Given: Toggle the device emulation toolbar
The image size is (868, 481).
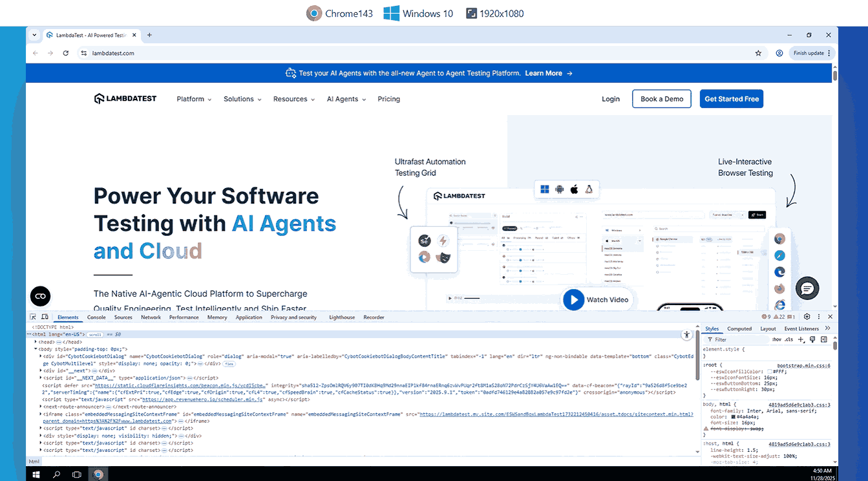Looking at the screenshot, I should pyautogui.click(x=44, y=317).
